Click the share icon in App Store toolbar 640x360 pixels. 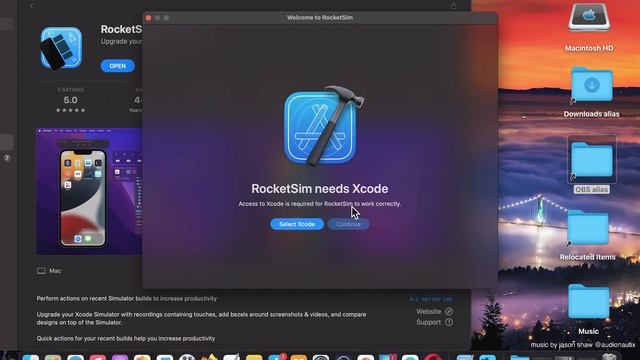453,6
